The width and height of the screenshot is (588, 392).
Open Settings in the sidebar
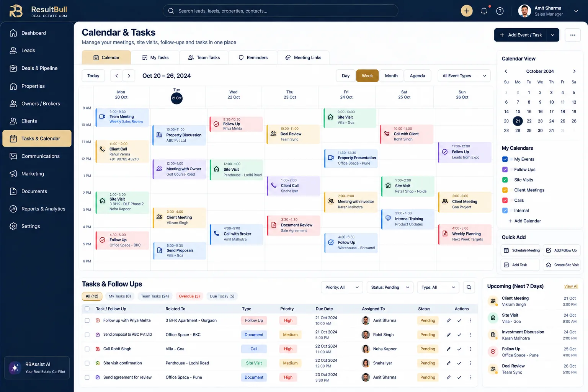pyautogui.click(x=37, y=226)
